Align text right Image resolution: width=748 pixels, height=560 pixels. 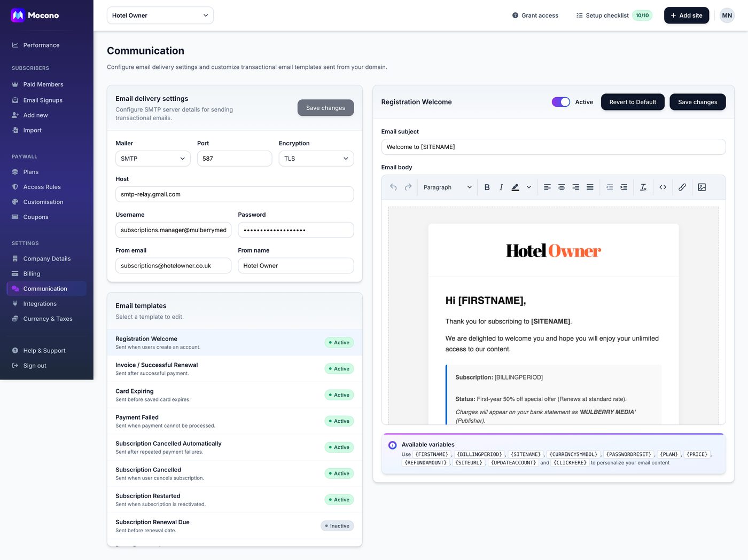[x=575, y=187]
